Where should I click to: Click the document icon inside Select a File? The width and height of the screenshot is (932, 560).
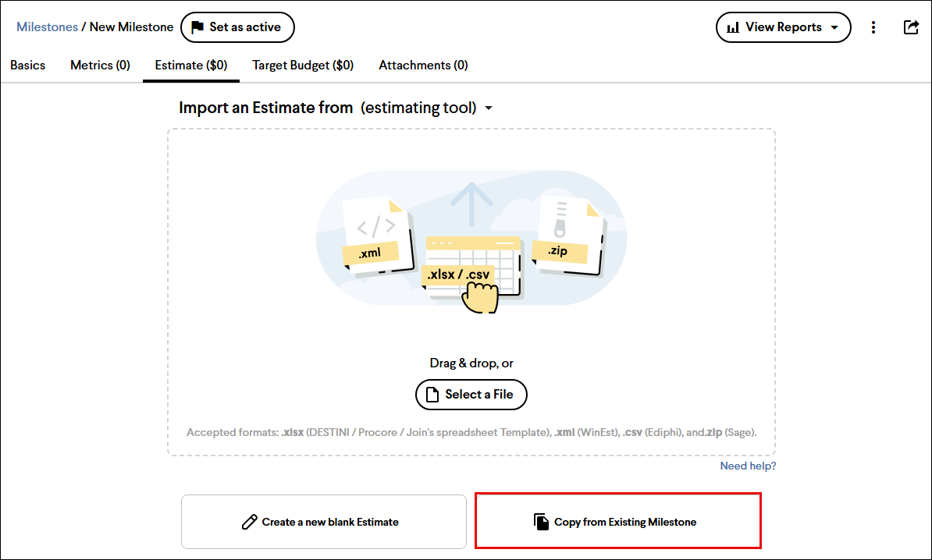coord(431,395)
